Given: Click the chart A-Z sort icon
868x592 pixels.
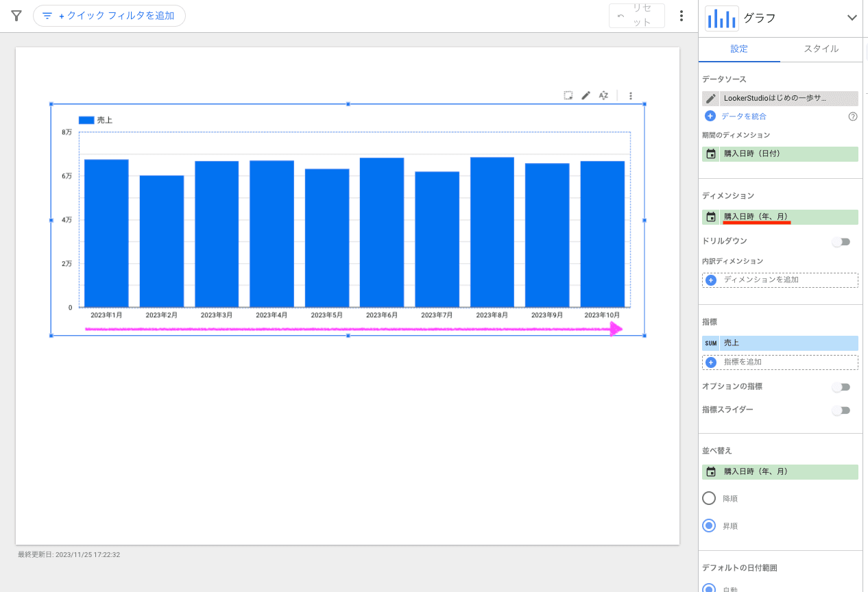Looking at the screenshot, I should click(603, 96).
